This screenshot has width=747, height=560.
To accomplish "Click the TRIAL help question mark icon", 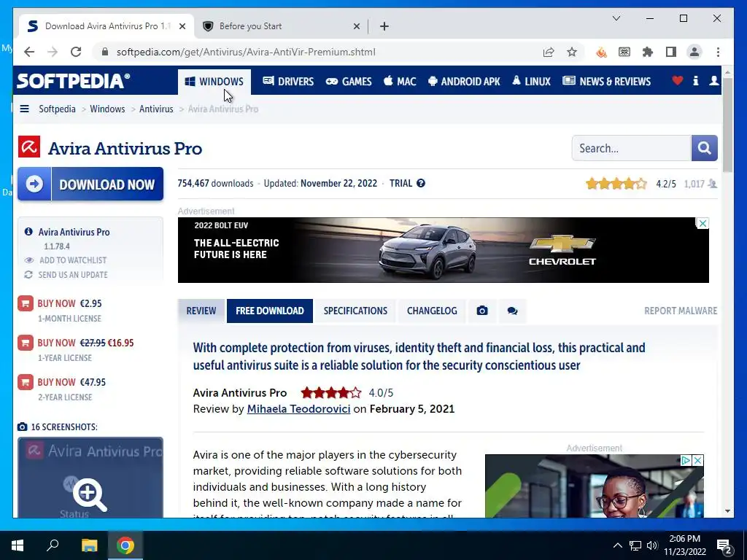I will tap(421, 183).
